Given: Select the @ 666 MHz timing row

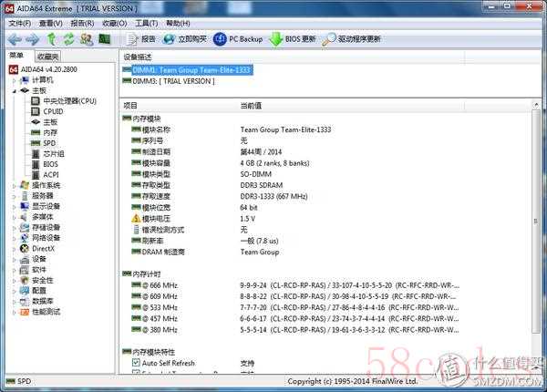Looking at the screenshot, I should 295,285.
